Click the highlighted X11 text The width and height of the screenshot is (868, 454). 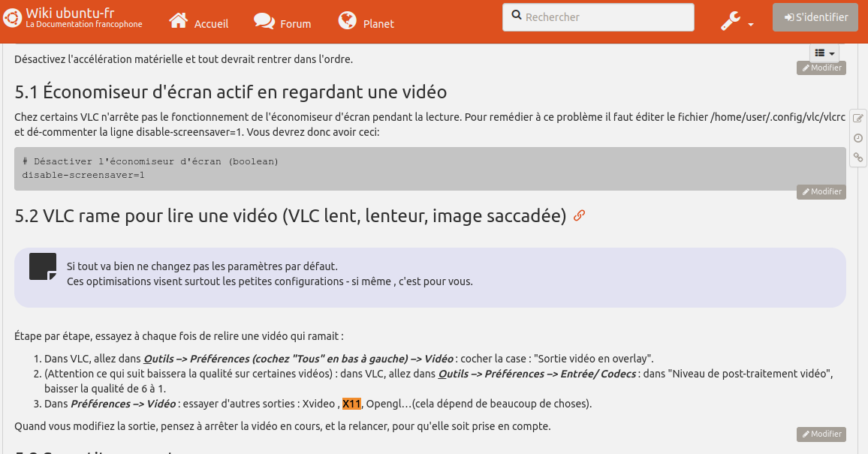(x=351, y=404)
